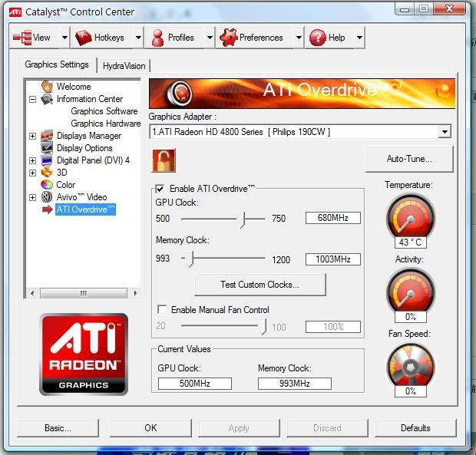Open the View dropdown arrow
This screenshot has height=455, width=476.
pyautogui.click(x=64, y=38)
